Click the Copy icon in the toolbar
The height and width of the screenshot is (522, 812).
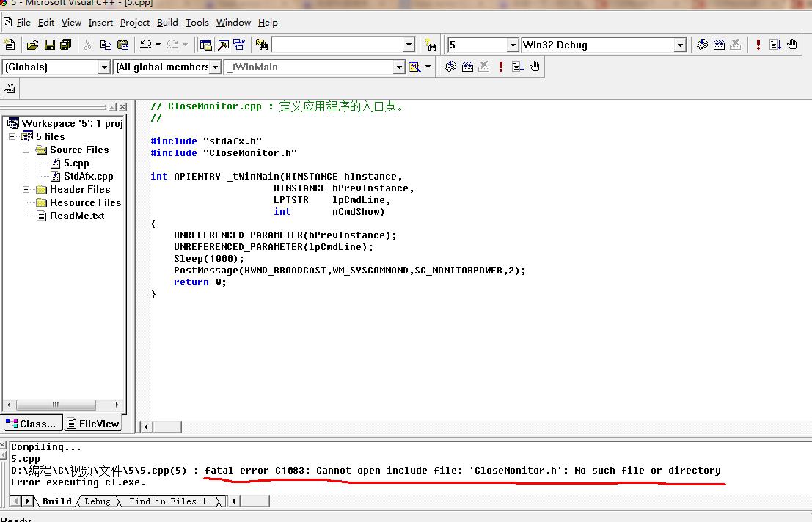click(x=106, y=45)
